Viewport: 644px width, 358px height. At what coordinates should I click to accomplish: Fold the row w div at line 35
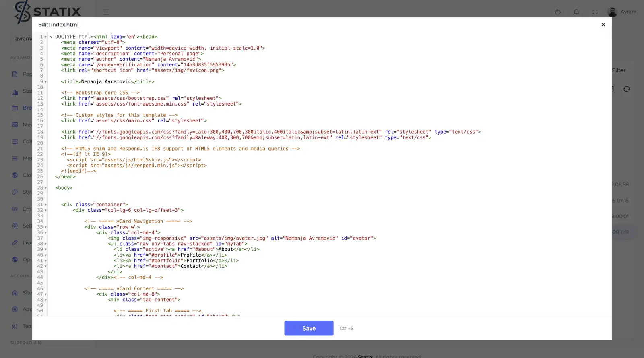45,227
